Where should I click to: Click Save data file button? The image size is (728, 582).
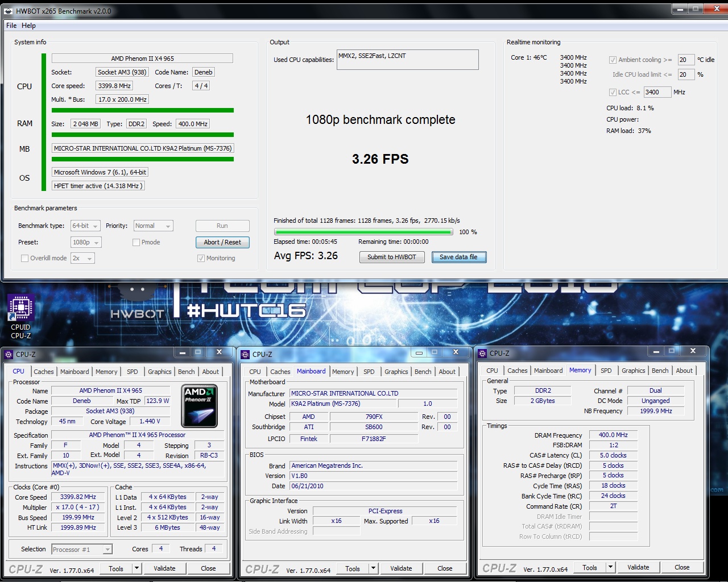coord(458,257)
